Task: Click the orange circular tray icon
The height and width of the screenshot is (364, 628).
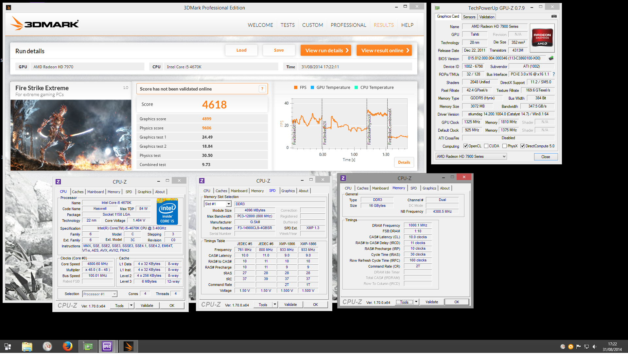Action: tap(571, 347)
